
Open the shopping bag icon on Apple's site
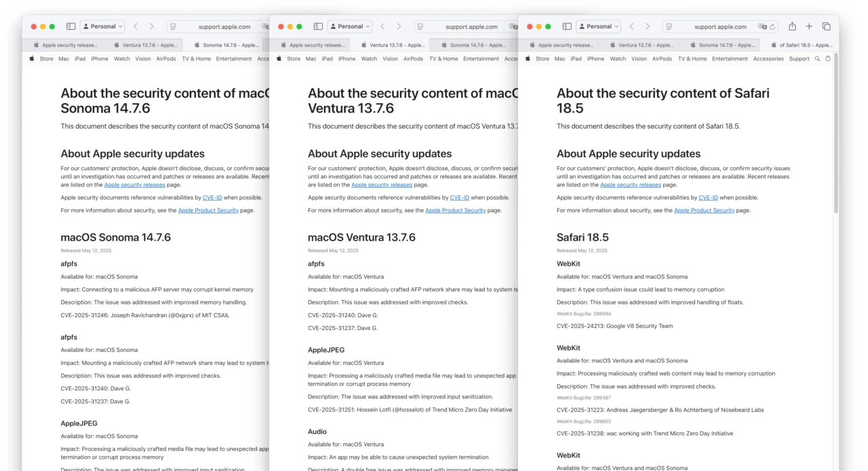[828, 59]
